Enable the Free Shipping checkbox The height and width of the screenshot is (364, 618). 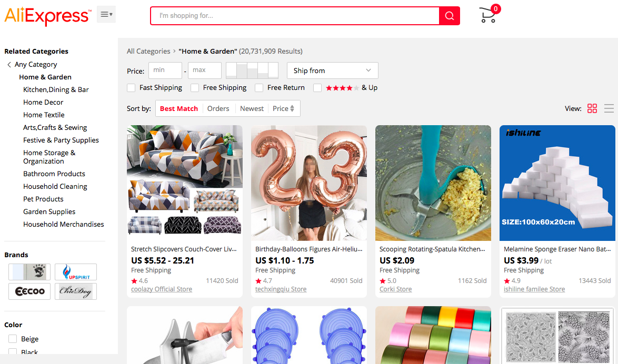(x=195, y=88)
